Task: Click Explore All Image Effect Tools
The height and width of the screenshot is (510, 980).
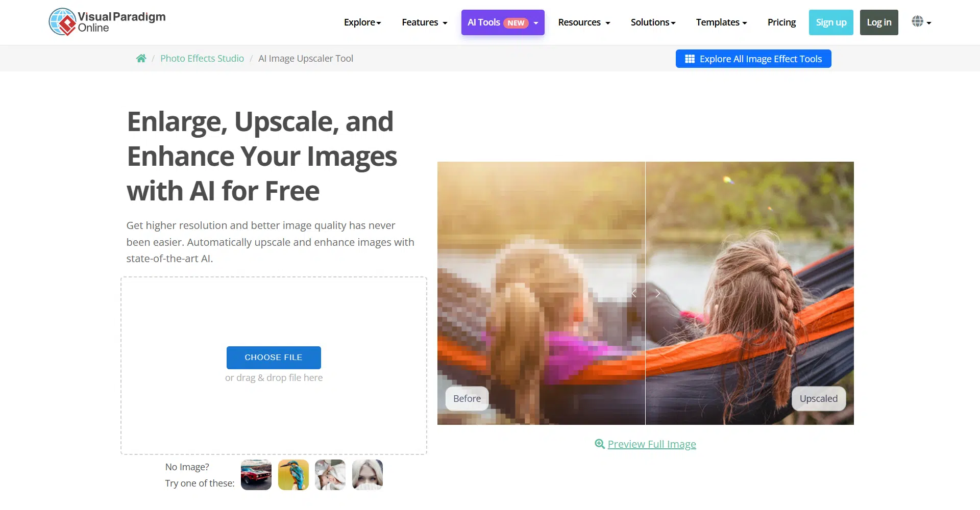Action: [753, 59]
